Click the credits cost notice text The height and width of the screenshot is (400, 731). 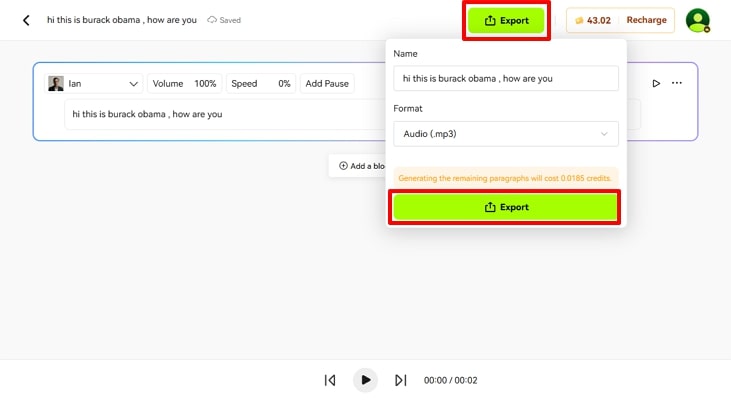point(505,178)
